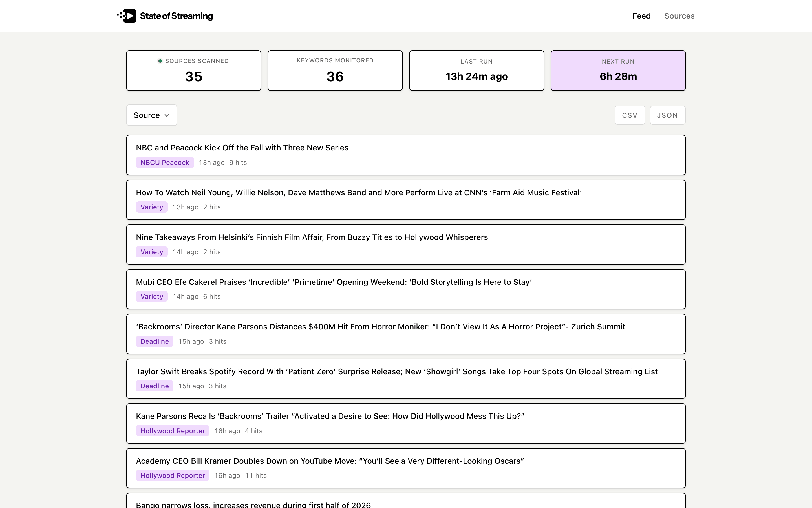Click the '9 hits' count on NBC article
Image resolution: width=812 pixels, height=508 pixels.
[x=238, y=162]
